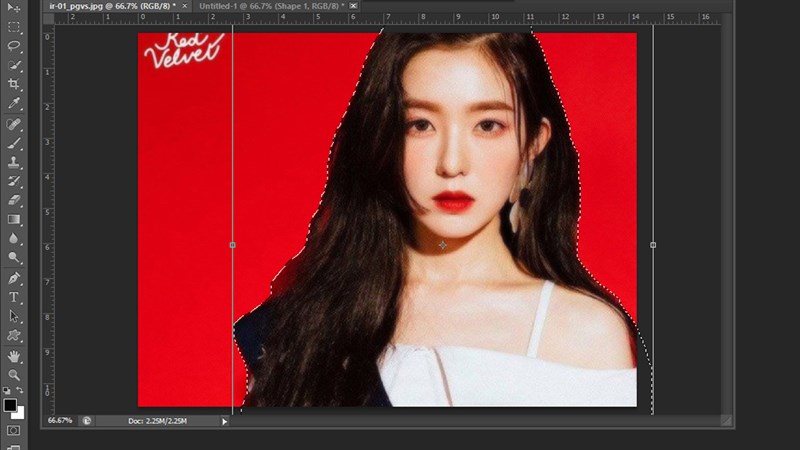Reset default foreground and background colors
The image size is (800, 450).
click(x=7, y=390)
